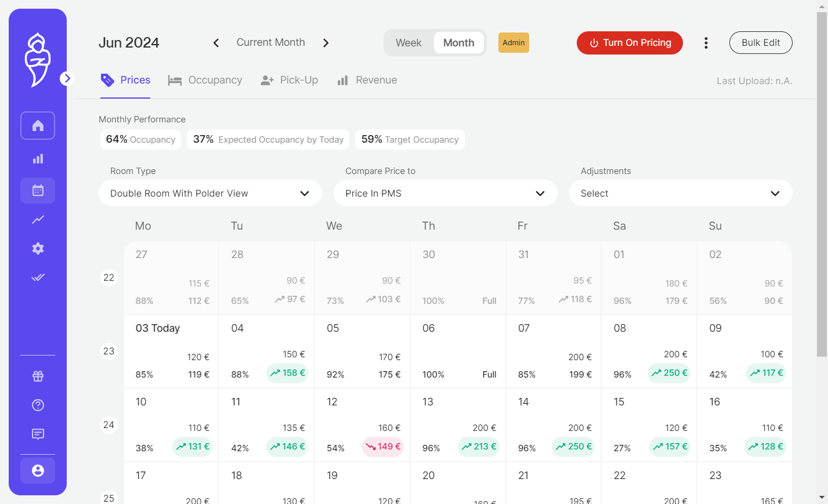Open the chat feedback sidebar icon
This screenshot has height=504, width=828.
[38, 434]
